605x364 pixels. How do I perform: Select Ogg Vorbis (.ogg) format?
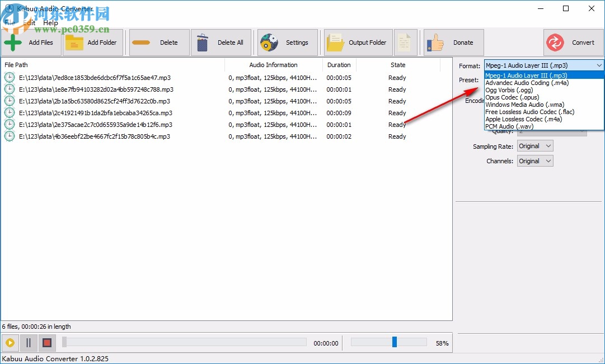(509, 89)
